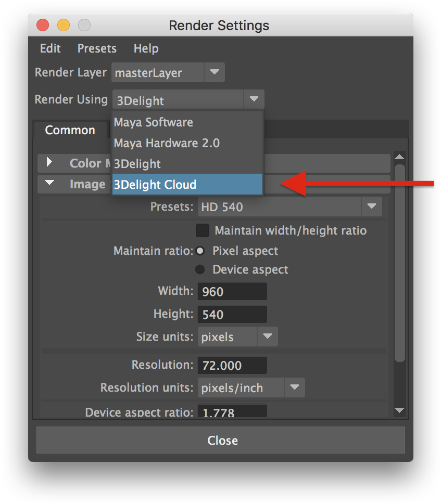Switch to the Common tab
Image resolution: width=441 pixels, height=504 pixels.
point(70,130)
